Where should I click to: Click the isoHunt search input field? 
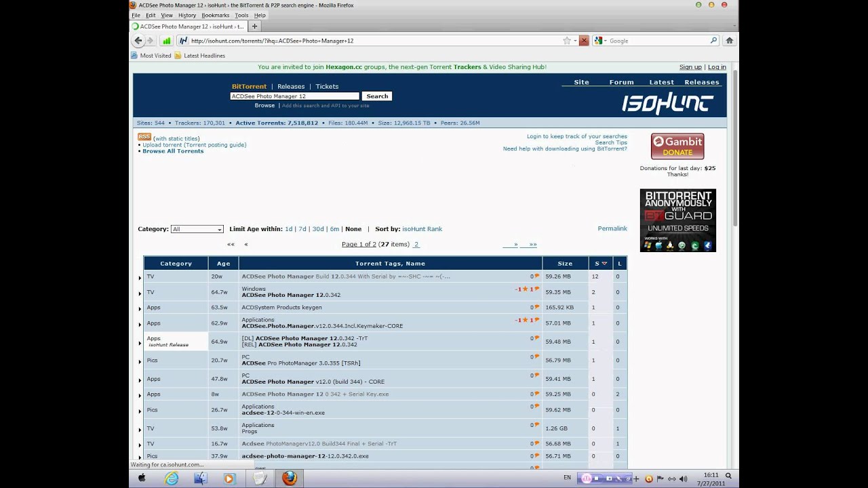click(295, 96)
